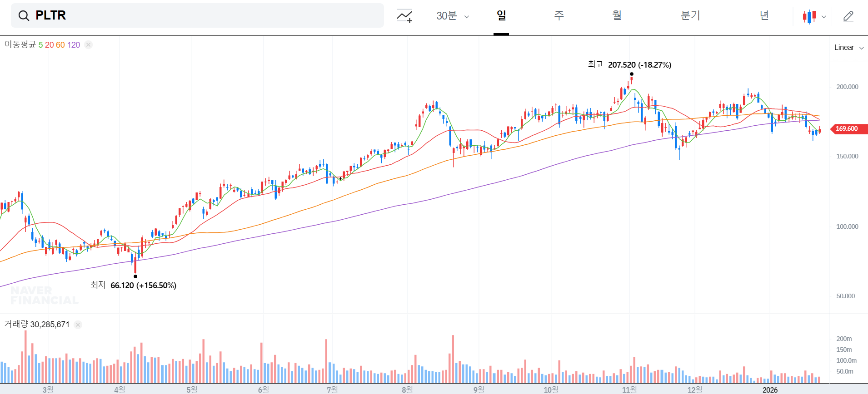Click the current price tag 169.600
Image resolution: width=868 pixels, height=394 pixels.
(x=849, y=128)
